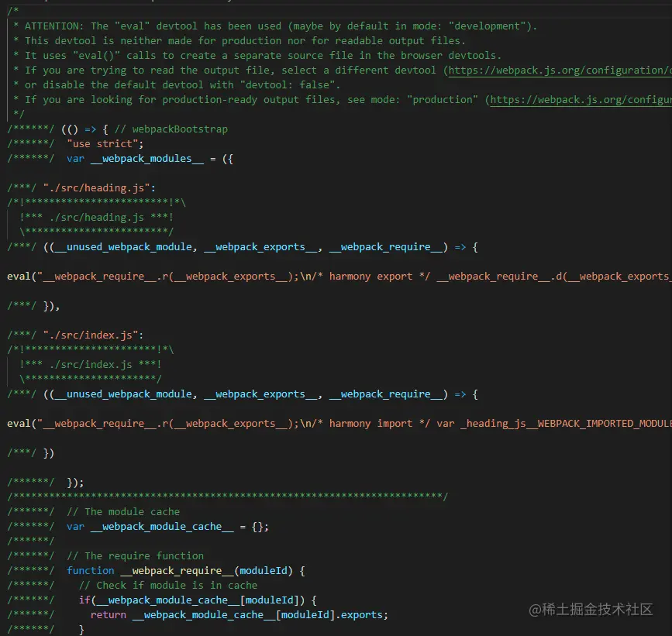This screenshot has width=672, height=636.
Task: Click the "./src/heading.js": module key
Action: click(x=99, y=188)
